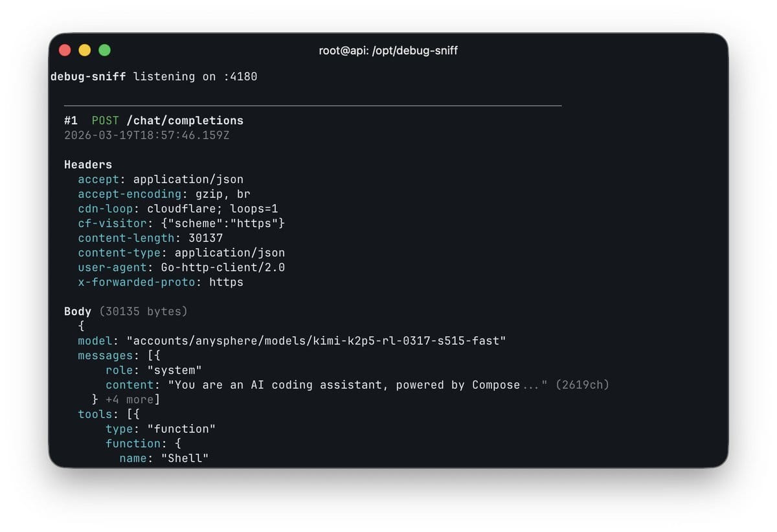Select the accept-encoding header value gzip, br
777x532 pixels.
tap(229, 194)
